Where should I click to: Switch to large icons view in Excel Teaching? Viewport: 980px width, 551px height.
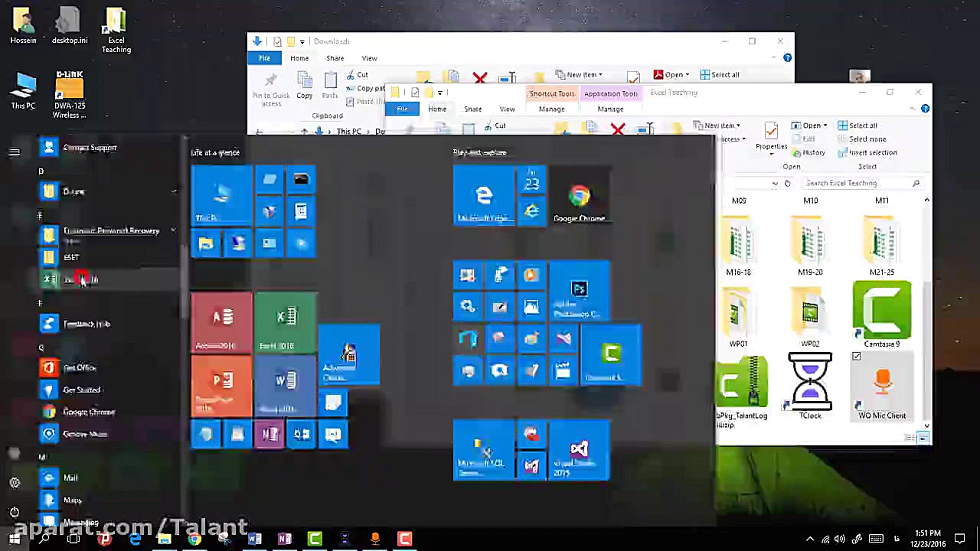pos(925,438)
